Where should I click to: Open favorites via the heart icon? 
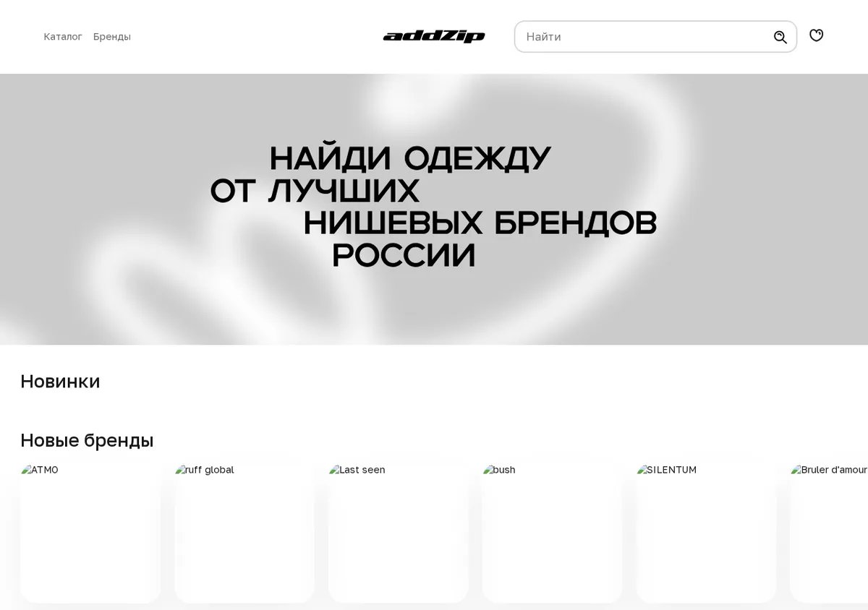click(816, 35)
